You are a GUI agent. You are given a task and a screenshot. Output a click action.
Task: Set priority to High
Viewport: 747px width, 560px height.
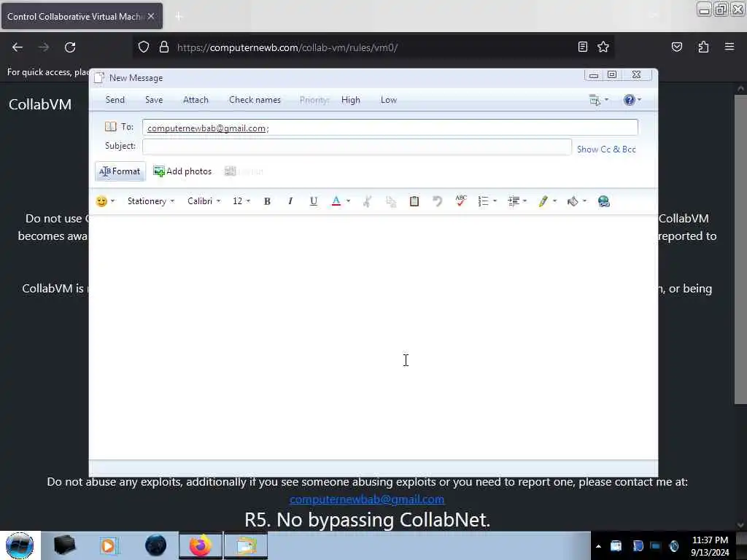pos(351,100)
